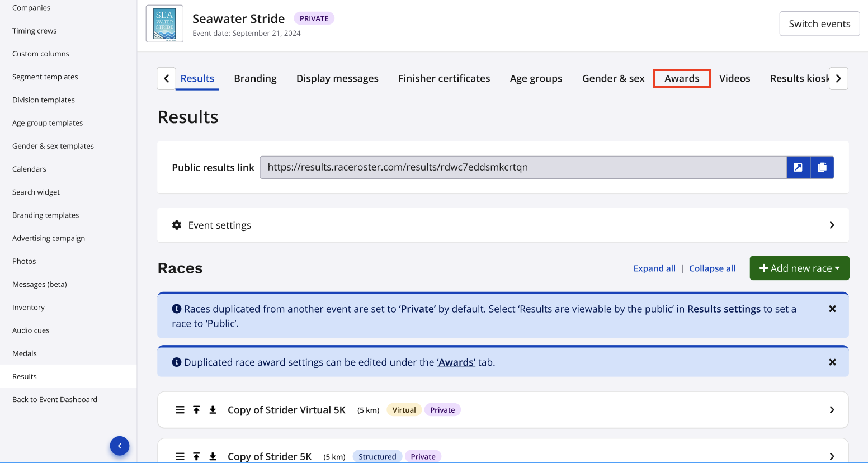Click drag handle for Copy of Strider Virtual 5K

click(180, 410)
